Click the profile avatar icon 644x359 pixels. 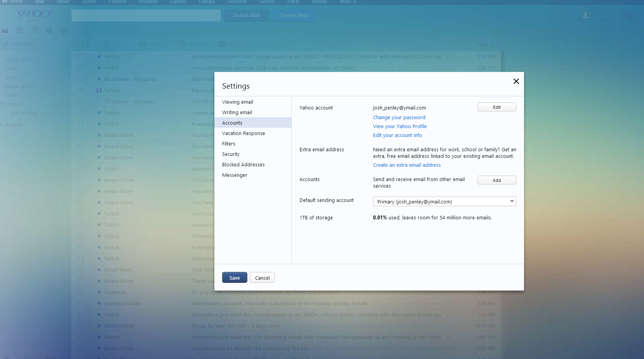pos(586,15)
